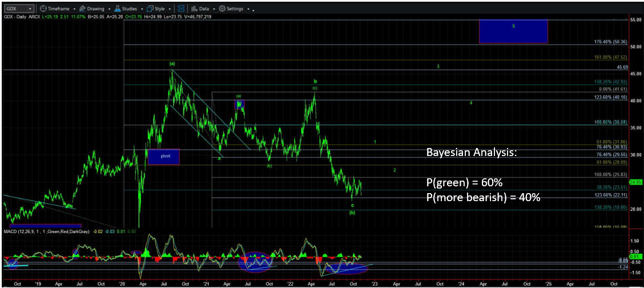
Task: Click the 138.20% (42.93) Fibonacci label
Action: coord(610,83)
